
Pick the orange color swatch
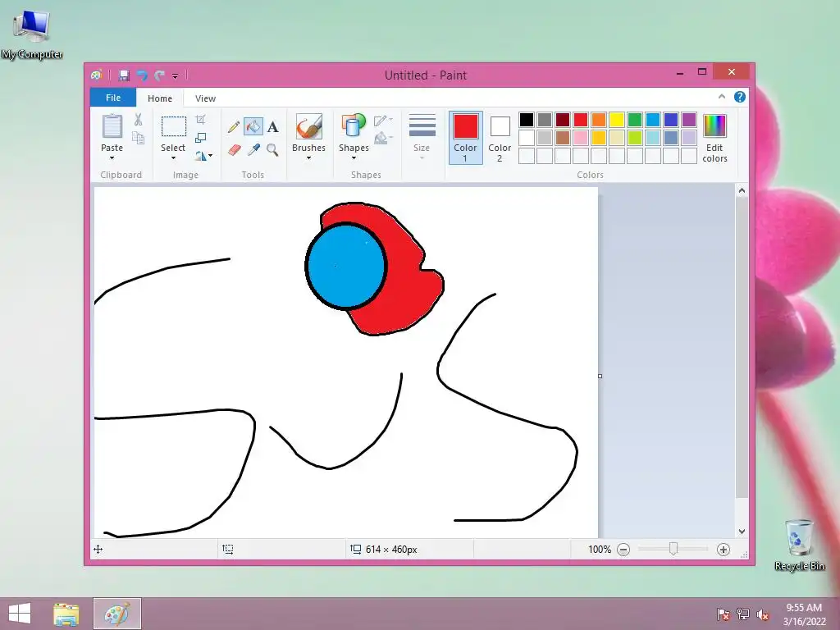pyautogui.click(x=598, y=120)
